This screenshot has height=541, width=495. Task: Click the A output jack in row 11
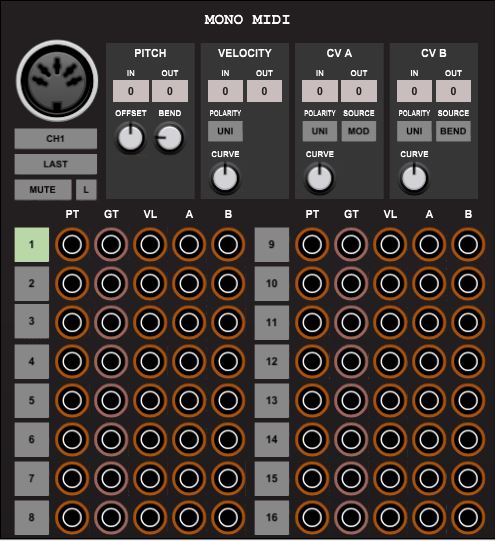point(429,323)
